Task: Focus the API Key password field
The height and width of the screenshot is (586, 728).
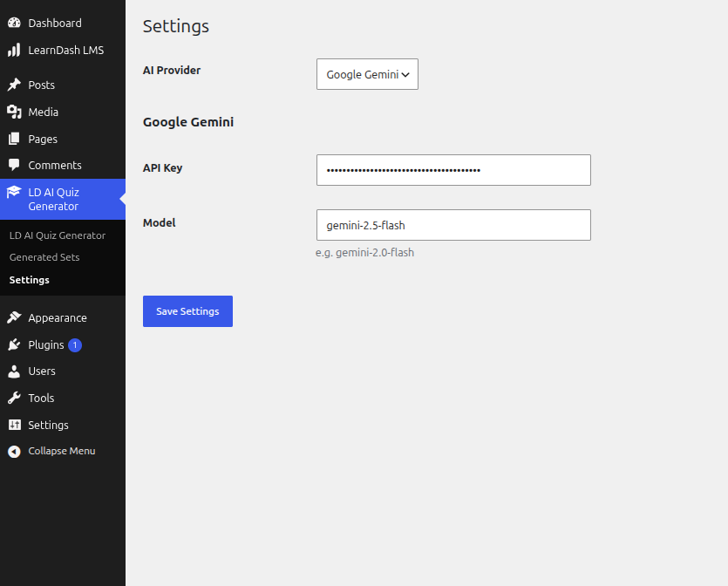Action: tap(453, 170)
